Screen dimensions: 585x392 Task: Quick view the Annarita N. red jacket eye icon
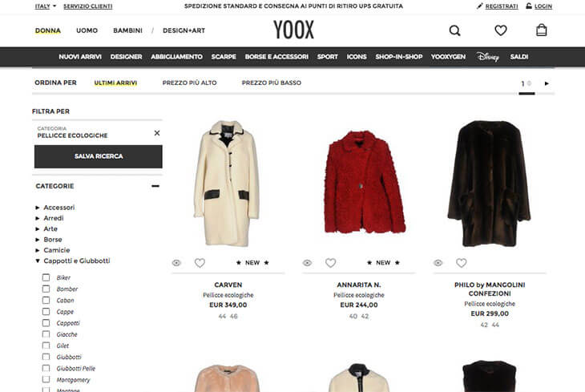pos(307,263)
